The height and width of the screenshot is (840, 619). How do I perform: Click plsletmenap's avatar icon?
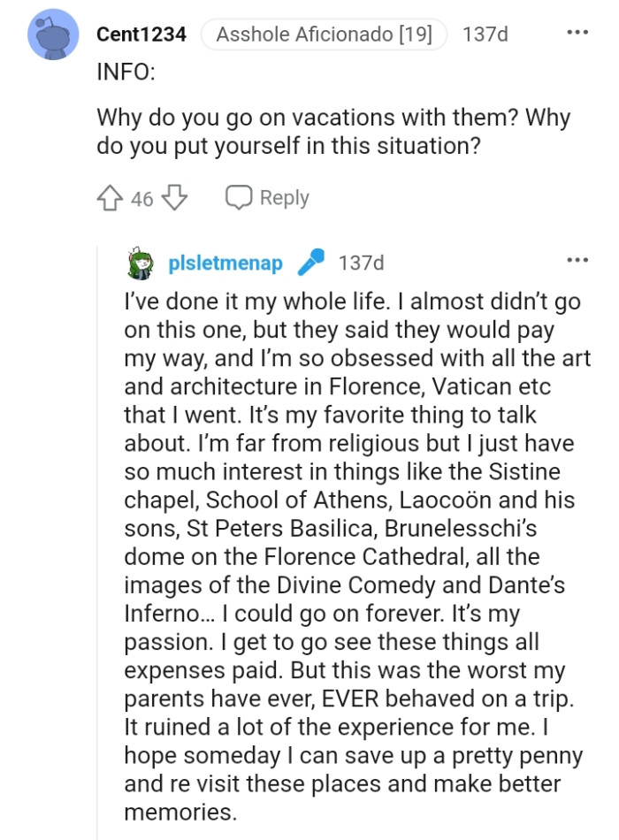tap(138, 262)
